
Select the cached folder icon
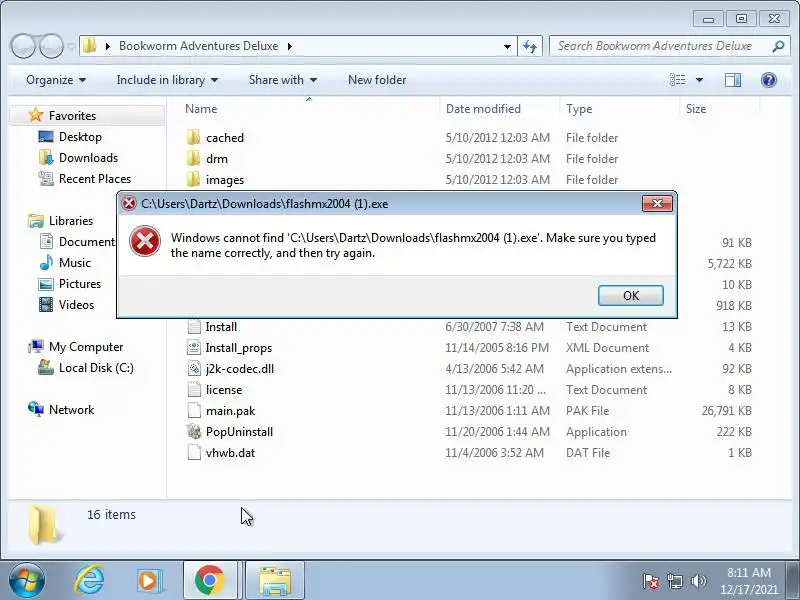point(193,137)
